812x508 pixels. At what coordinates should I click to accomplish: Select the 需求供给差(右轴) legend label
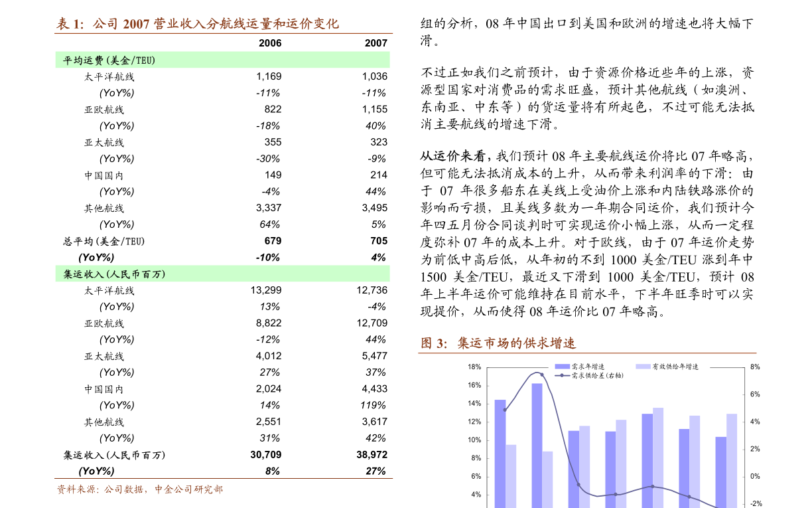tap(597, 376)
